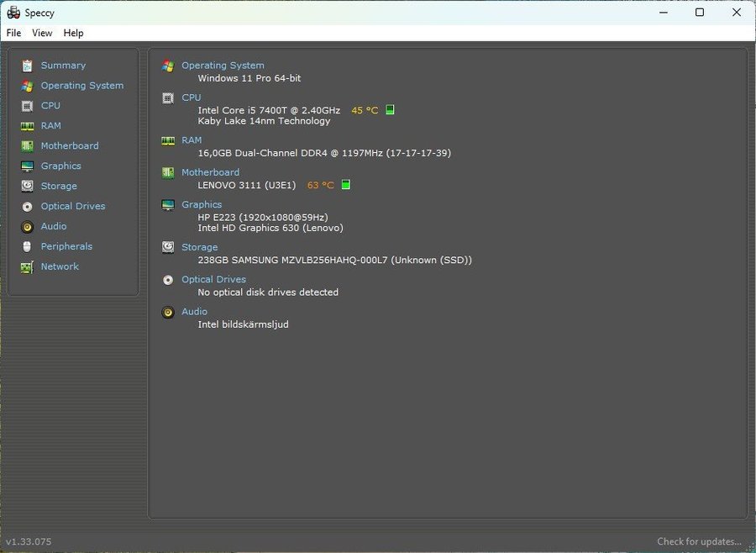The image size is (756, 553).
Task: Open Graphics in the sidebar
Action: 60,166
